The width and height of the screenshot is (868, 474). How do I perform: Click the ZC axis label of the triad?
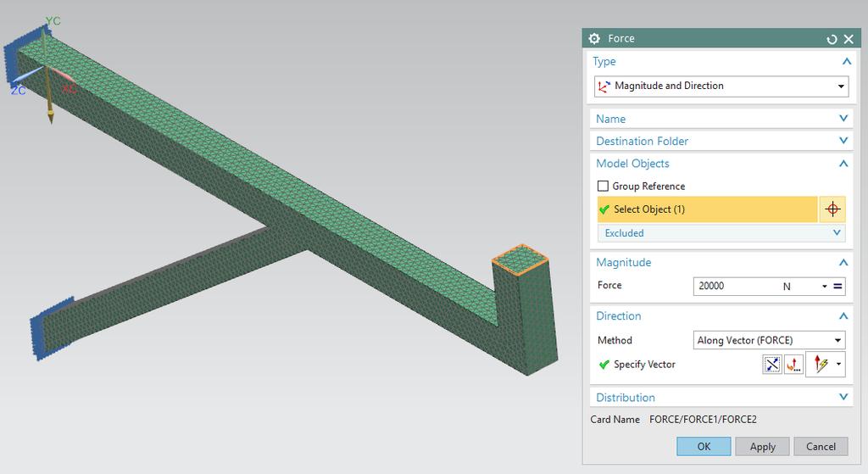click(x=19, y=90)
